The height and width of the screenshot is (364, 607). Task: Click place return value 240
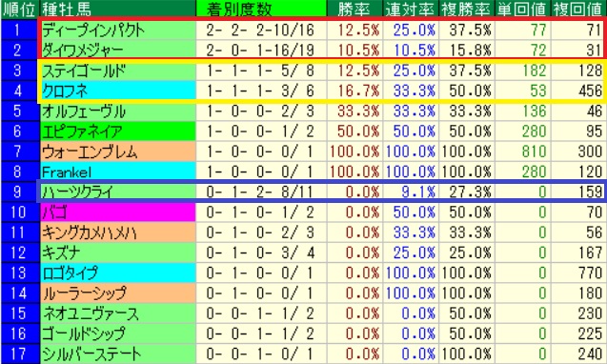pyautogui.click(x=590, y=354)
